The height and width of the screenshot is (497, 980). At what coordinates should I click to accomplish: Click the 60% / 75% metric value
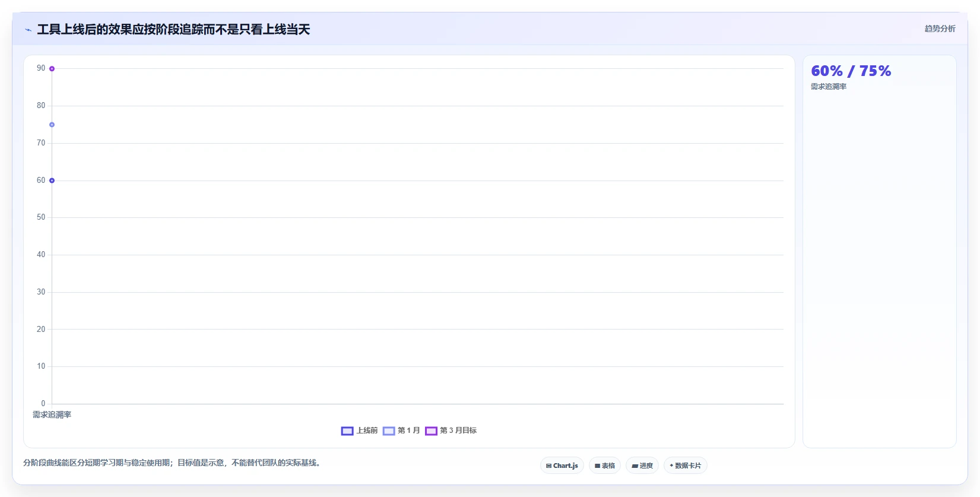point(851,71)
